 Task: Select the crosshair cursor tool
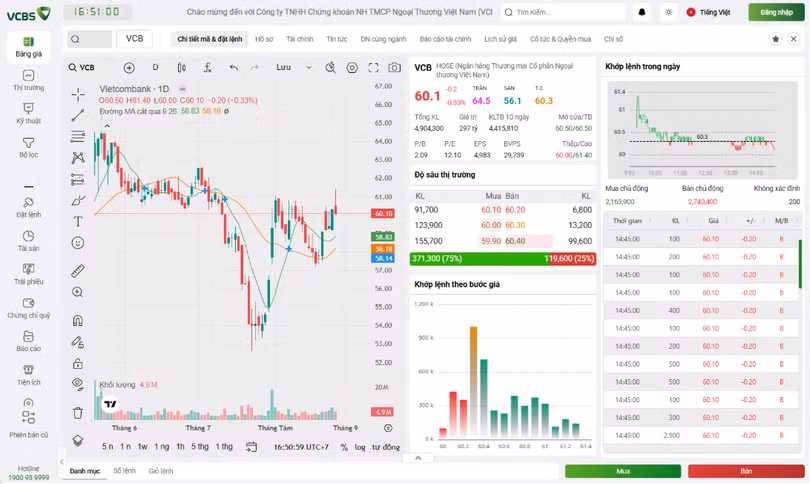pos(78,94)
